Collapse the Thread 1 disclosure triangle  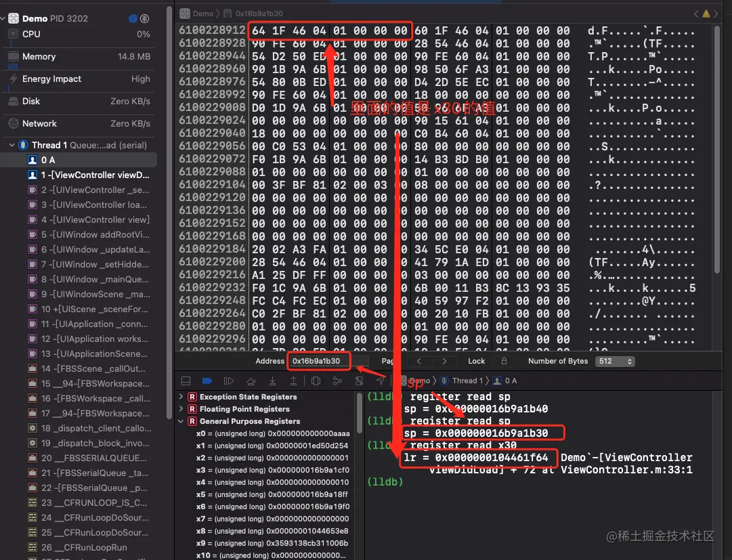tap(12, 145)
